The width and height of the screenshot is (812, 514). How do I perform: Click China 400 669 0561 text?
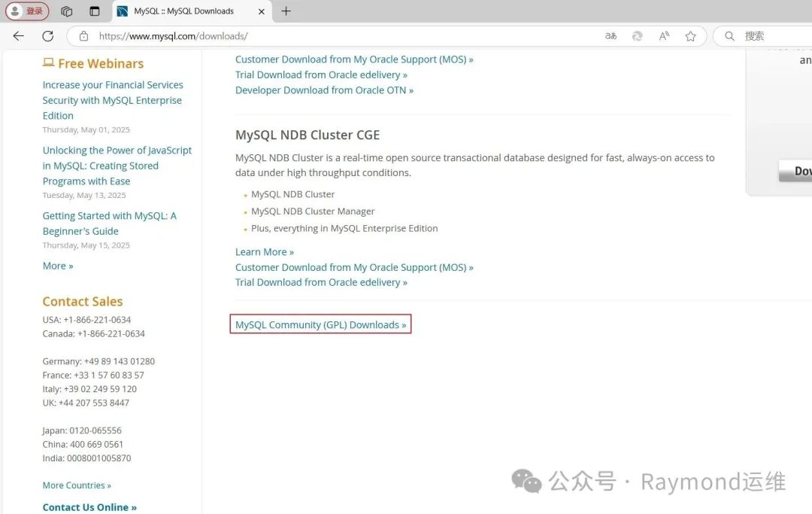coord(83,445)
